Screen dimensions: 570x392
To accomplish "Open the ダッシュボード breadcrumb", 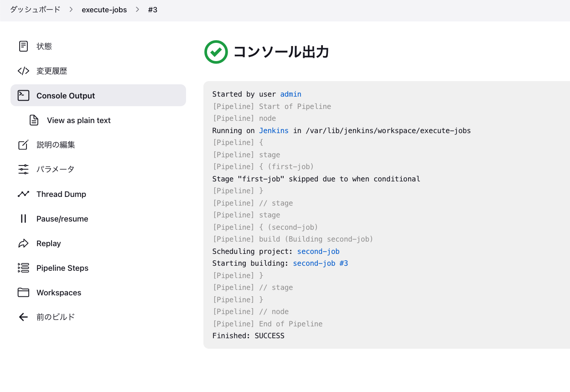I will pyautogui.click(x=35, y=10).
